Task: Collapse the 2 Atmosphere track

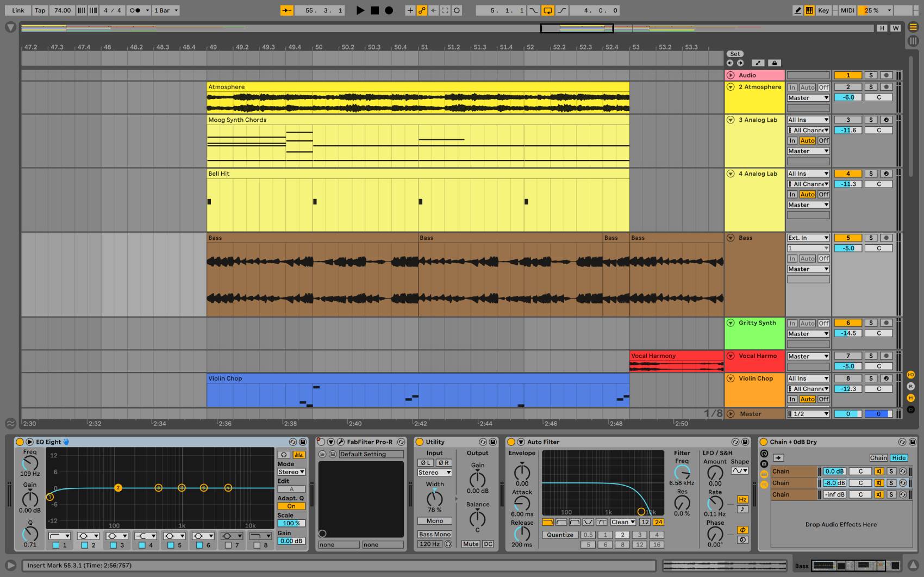Action: [x=731, y=87]
